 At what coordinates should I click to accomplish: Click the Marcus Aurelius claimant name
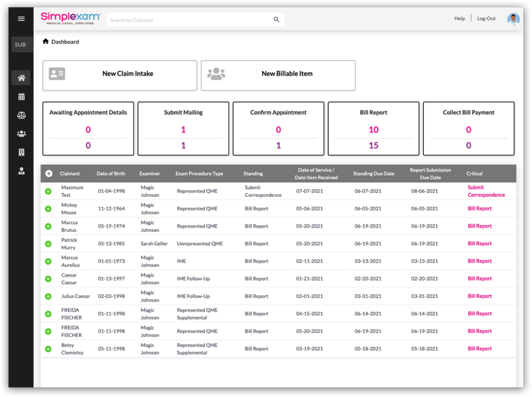click(x=70, y=261)
